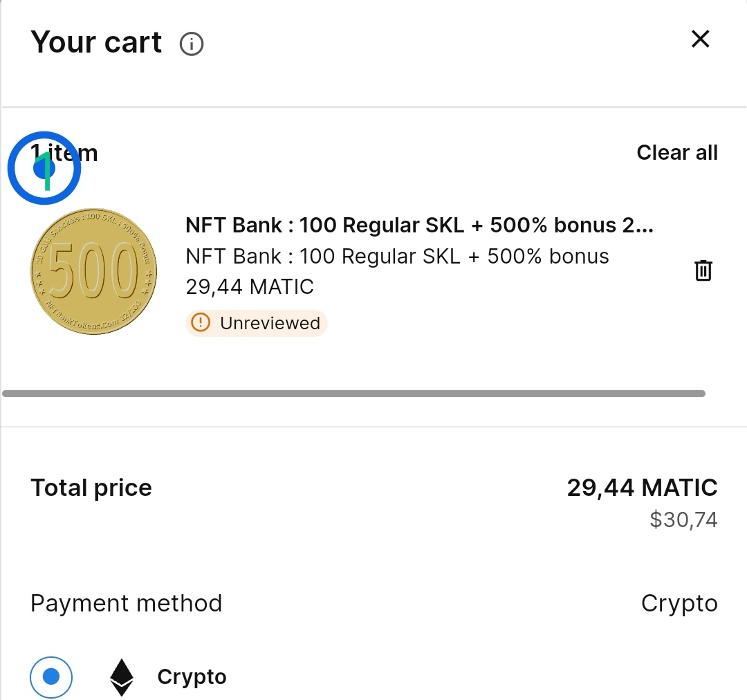Click the warning icon in Unreviewed badge
This screenshot has height=700, width=747.
(200, 323)
